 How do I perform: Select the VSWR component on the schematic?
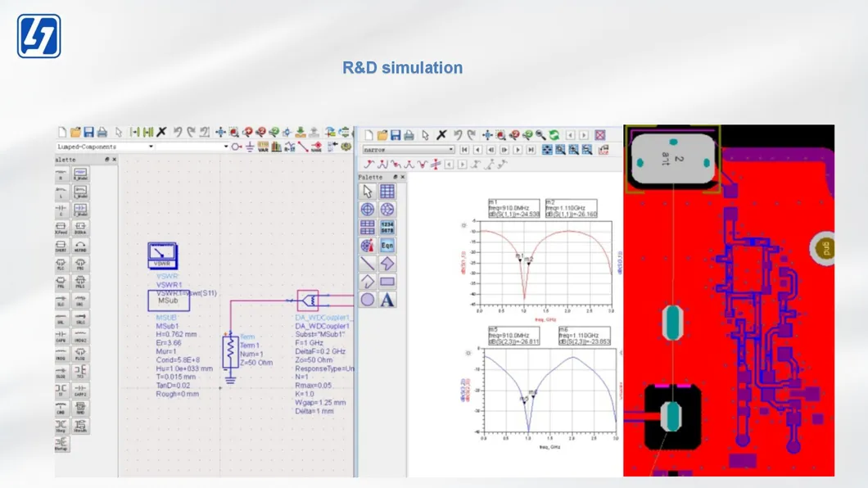coord(162,255)
